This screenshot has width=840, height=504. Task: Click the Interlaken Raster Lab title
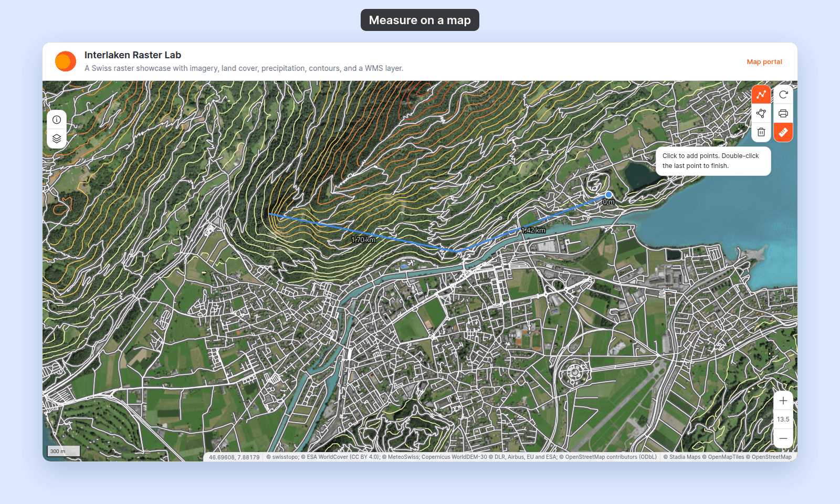(x=133, y=55)
